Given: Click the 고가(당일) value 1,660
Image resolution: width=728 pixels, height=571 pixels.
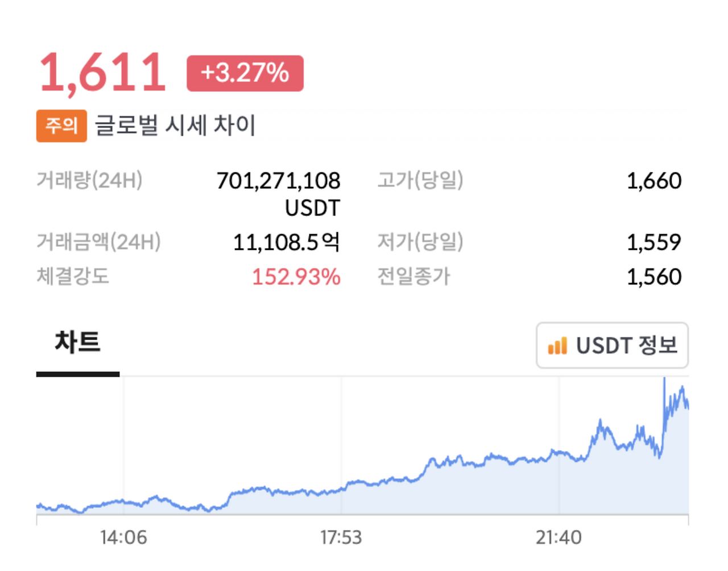Looking at the screenshot, I should (x=663, y=181).
